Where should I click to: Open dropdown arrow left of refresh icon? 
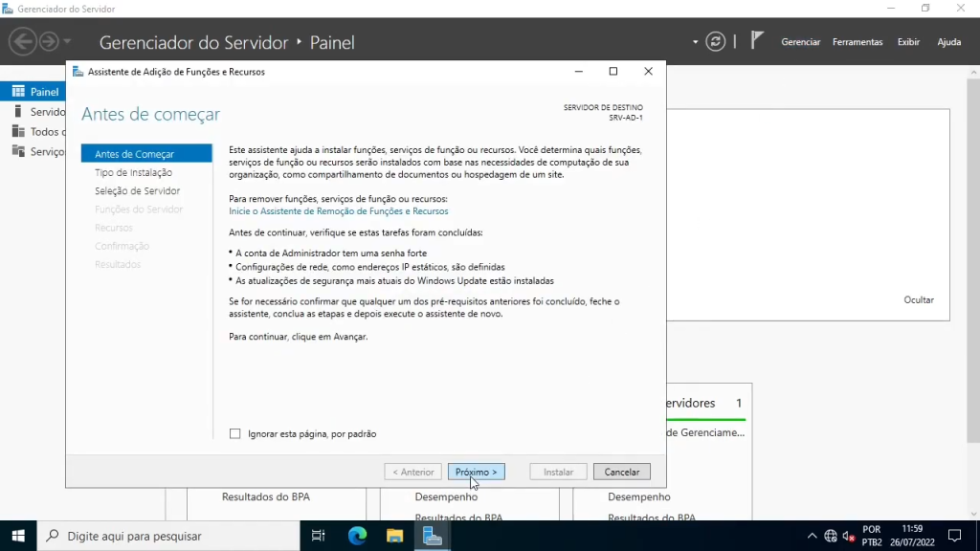pyautogui.click(x=695, y=42)
